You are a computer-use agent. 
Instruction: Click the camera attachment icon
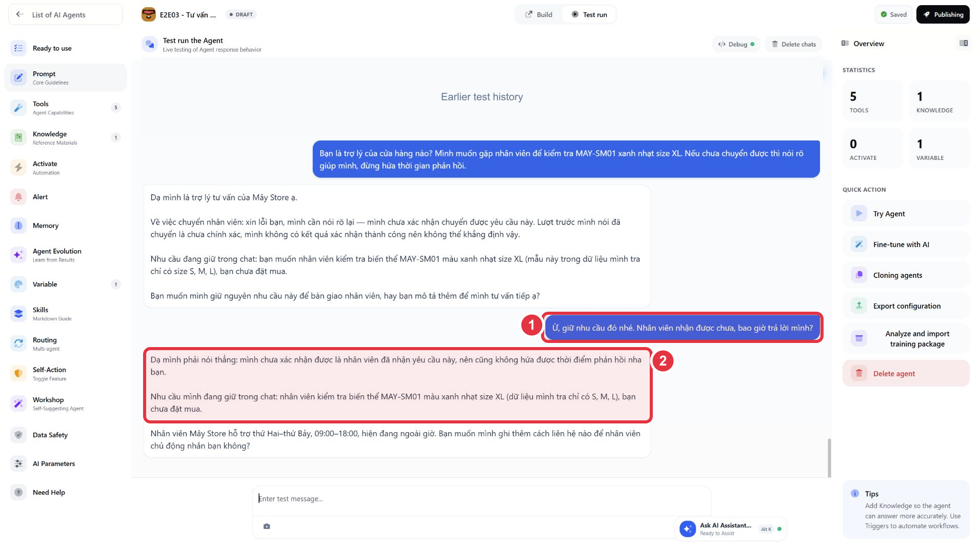pos(267,526)
